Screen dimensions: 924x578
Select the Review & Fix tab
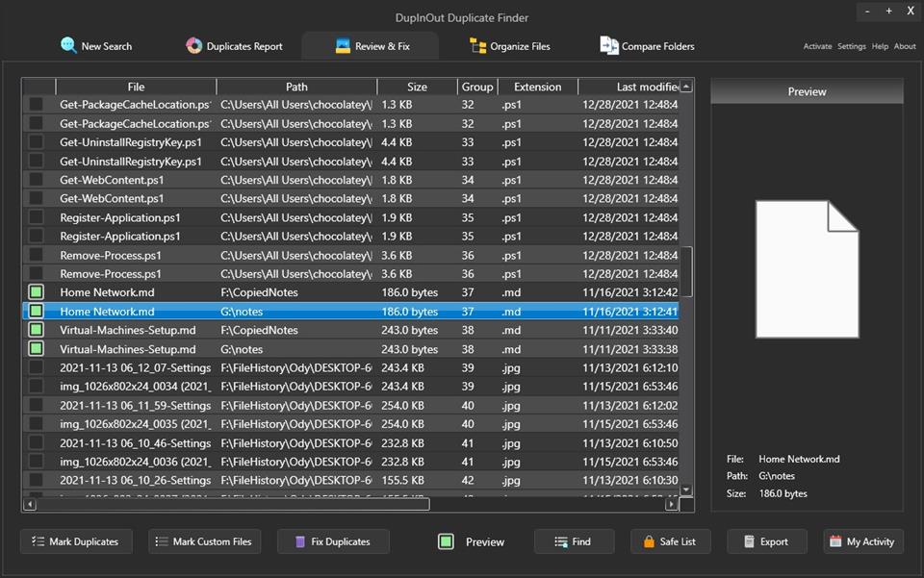371,46
